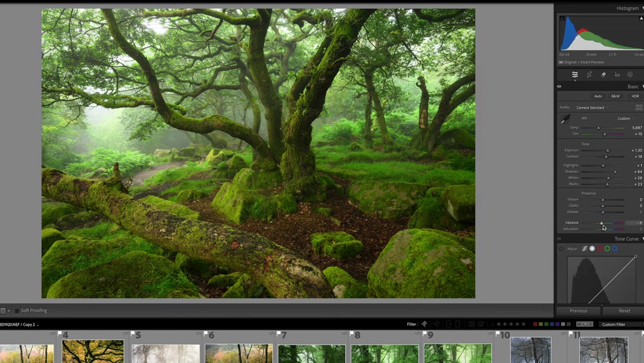This screenshot has height=363, width=644.
Task: Open the toolbar view mode dropdown arrow
Action: click(9, 311)
